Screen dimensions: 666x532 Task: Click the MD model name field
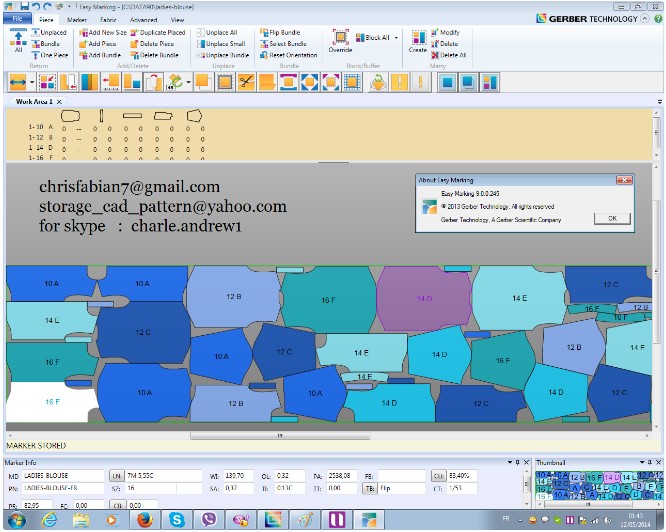[62, 476]
